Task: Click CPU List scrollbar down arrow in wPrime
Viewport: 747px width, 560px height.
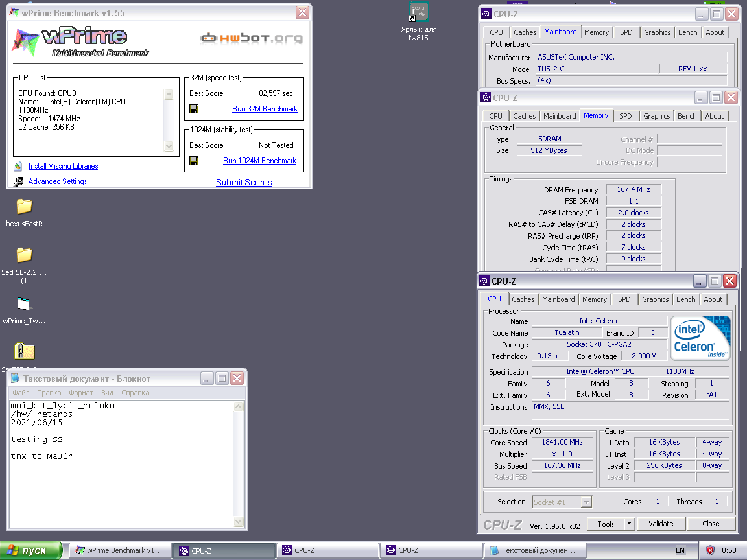Action: pos(169,146)
